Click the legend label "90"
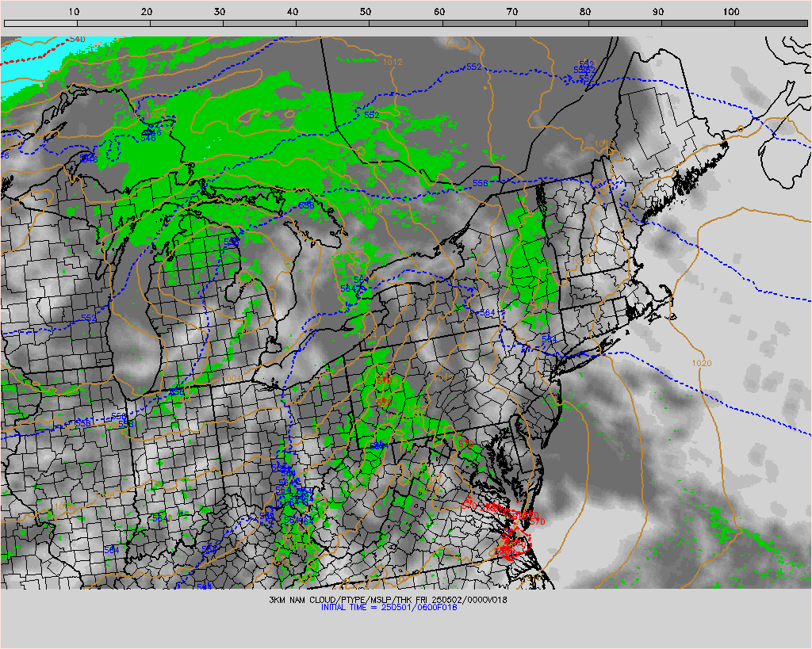Image resolution: width=812 pixels, height=649 pixels. [658, 11]
